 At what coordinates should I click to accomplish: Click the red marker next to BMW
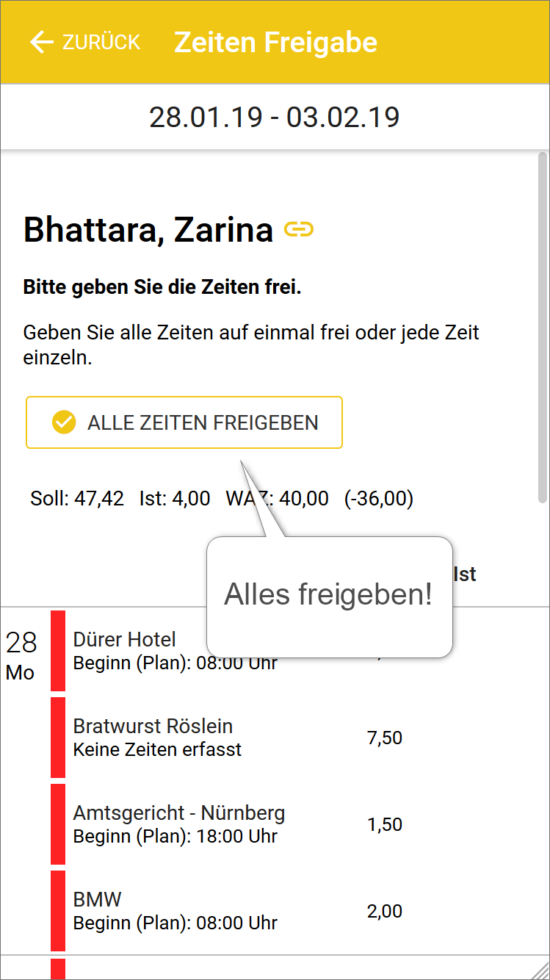[58, 910]
